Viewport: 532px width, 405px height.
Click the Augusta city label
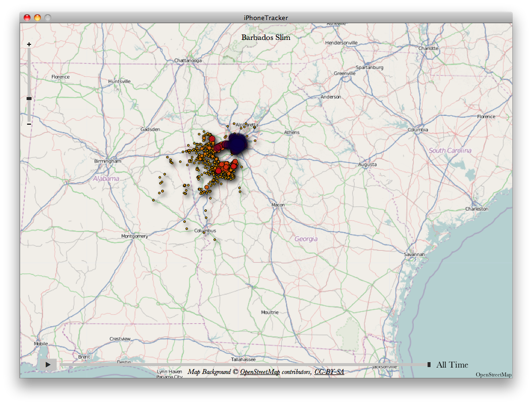(367, 164)
